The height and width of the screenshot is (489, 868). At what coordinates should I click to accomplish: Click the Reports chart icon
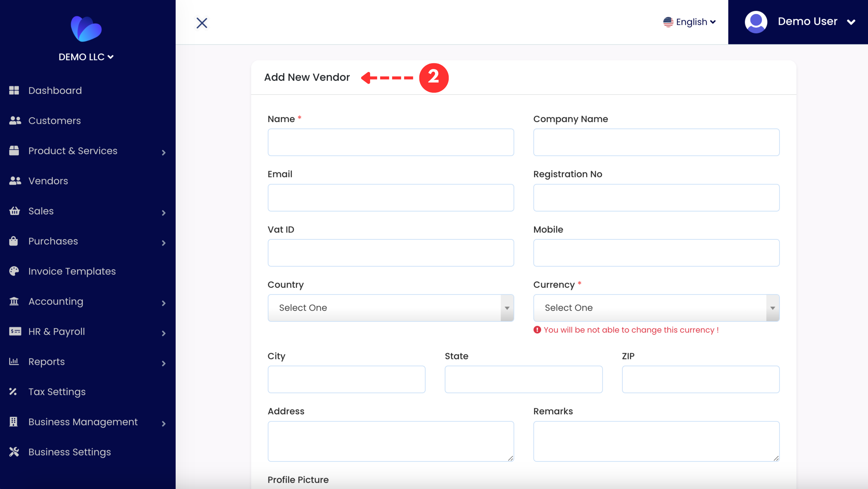tap(14, 361)
